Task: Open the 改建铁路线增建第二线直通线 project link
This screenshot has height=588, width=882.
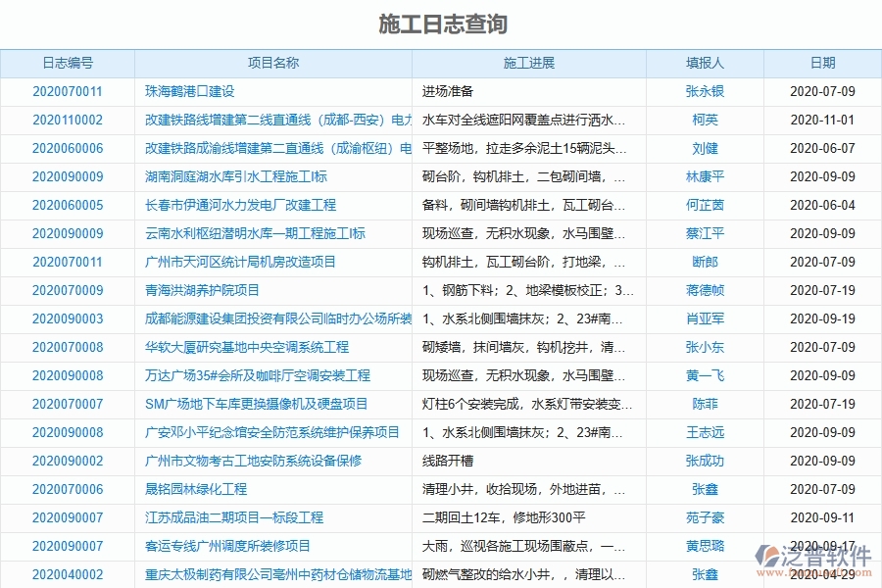Action: (272, 120)
